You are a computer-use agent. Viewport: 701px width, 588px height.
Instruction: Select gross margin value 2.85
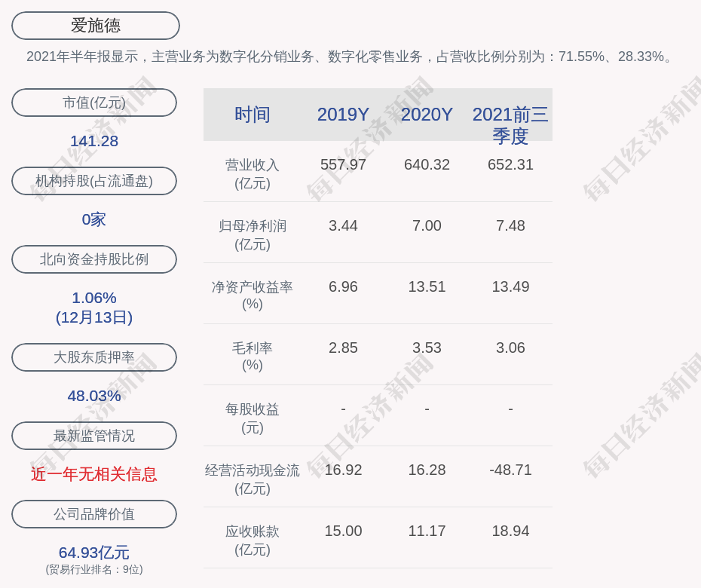click(343, 348)
